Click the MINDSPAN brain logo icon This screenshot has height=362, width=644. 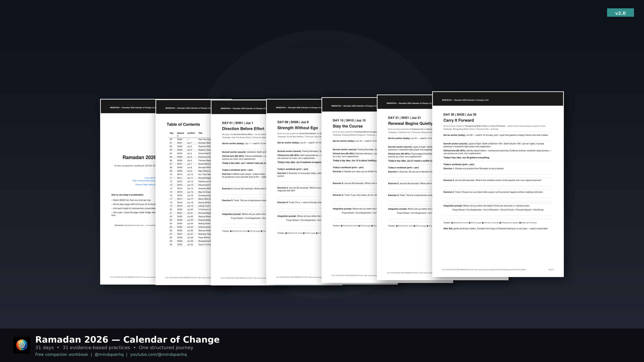(22, 345)
